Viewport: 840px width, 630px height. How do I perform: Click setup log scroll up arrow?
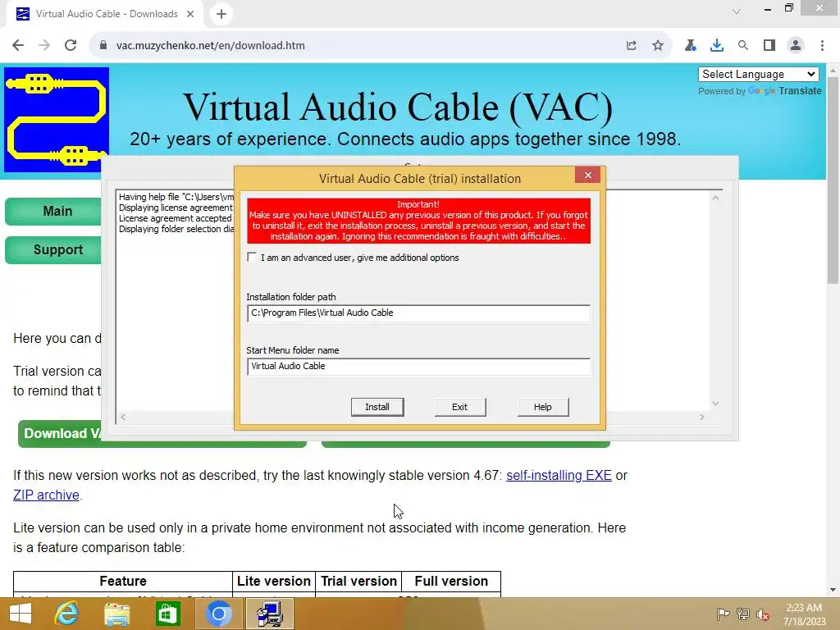point(715,198)
